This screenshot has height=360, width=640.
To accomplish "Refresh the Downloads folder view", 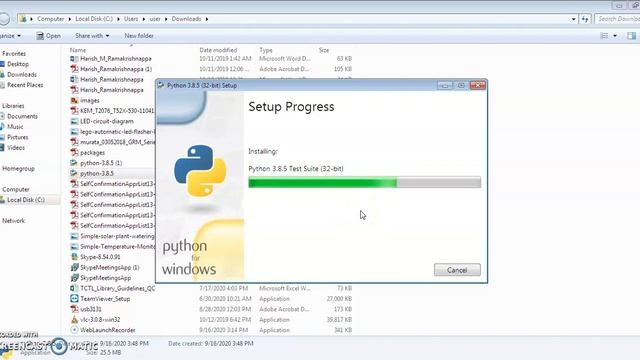I will pos(585,19).
